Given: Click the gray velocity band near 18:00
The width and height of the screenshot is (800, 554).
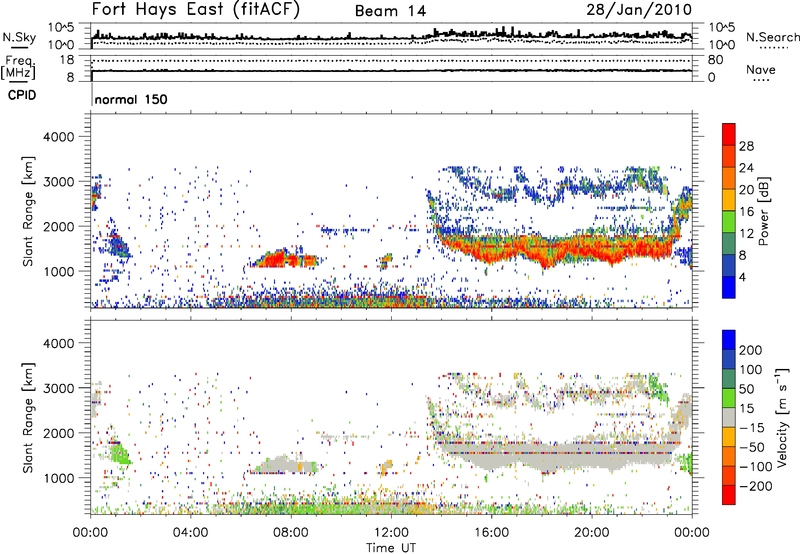Looking at the screenshot, I should [556, 456].
